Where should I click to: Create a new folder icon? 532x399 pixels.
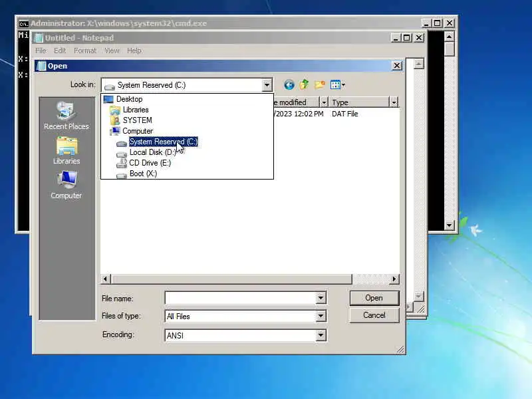[x=320, y=84]
